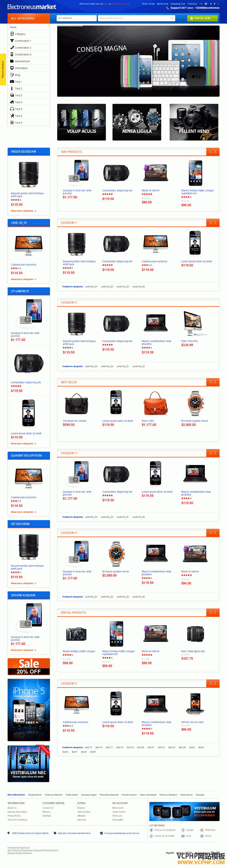Screen dimensions: 227x868
Task: Open the RSS Feed icon
Action: 202,830
